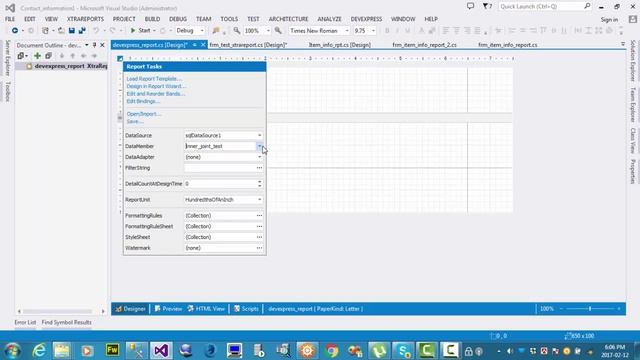Open the DataSource dropdown

click(x=260, y=135)
